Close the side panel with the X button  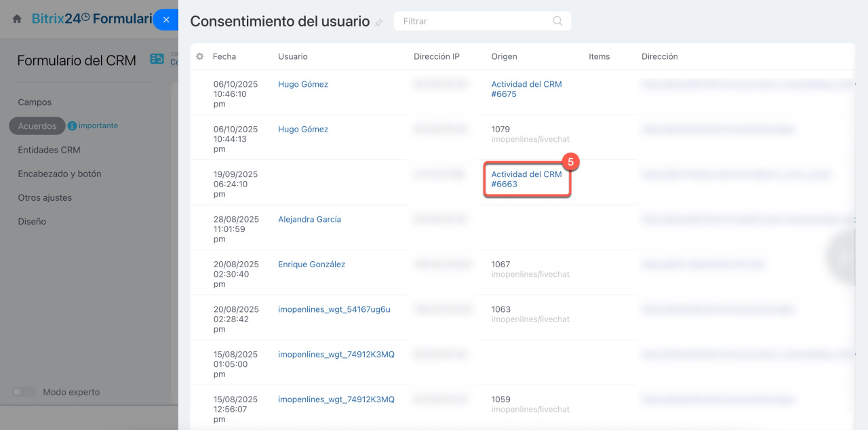click(166, 20)
